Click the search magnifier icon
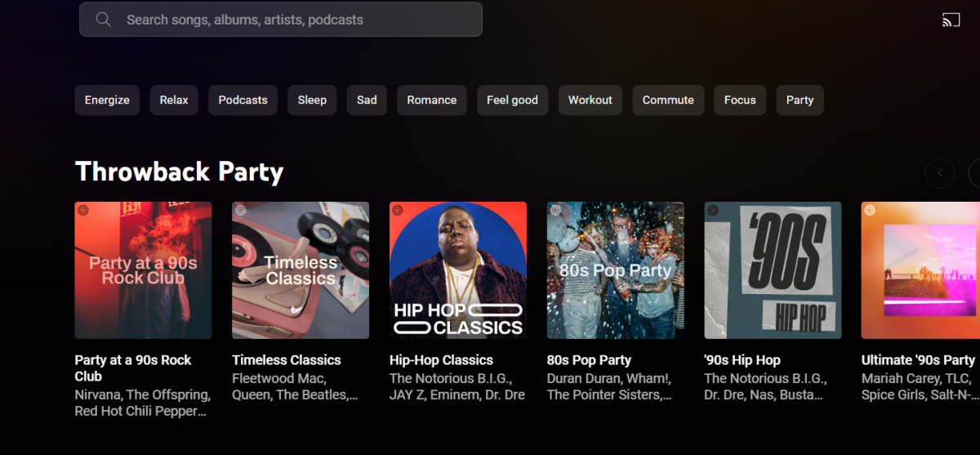The width and height of the screenshot is (980, 455). click(x=104, y=20)
